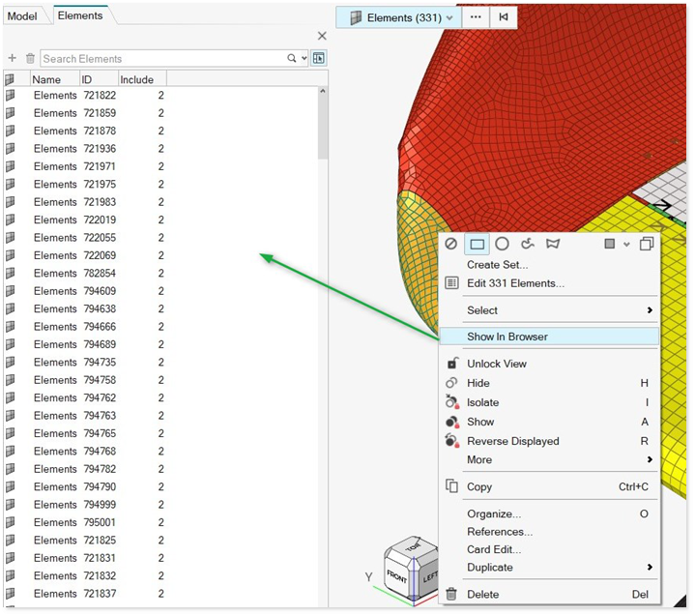Select the rectangle window selection tool

(x=477, y=244)
